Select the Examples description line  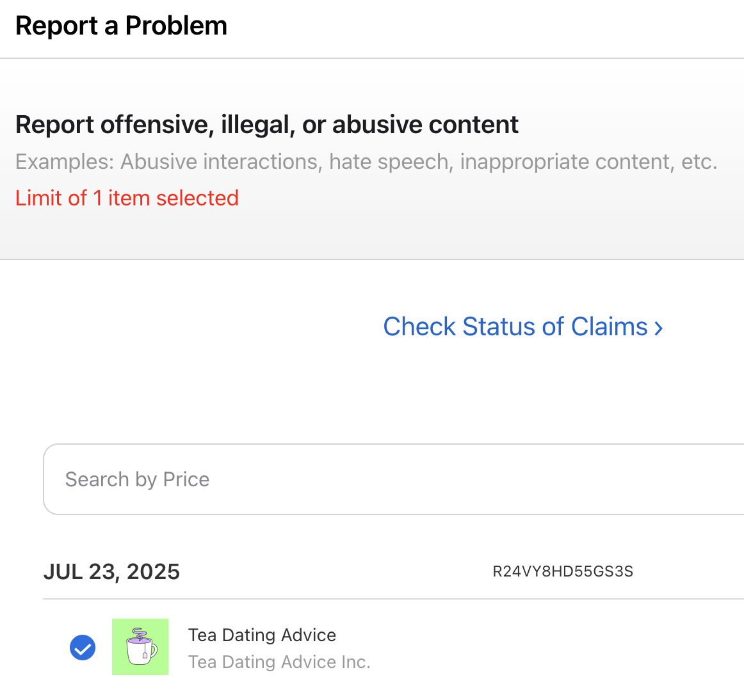tap(366, 162)
